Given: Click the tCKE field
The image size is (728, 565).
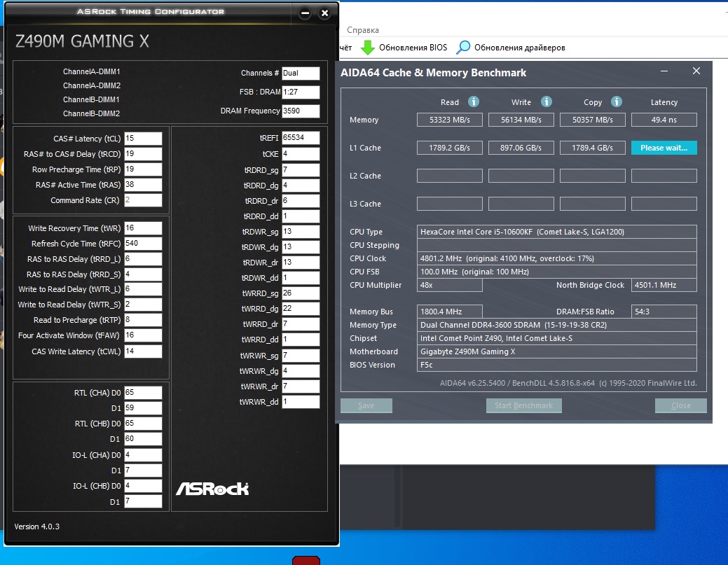Looking at the screenshot, I should 301,153.
